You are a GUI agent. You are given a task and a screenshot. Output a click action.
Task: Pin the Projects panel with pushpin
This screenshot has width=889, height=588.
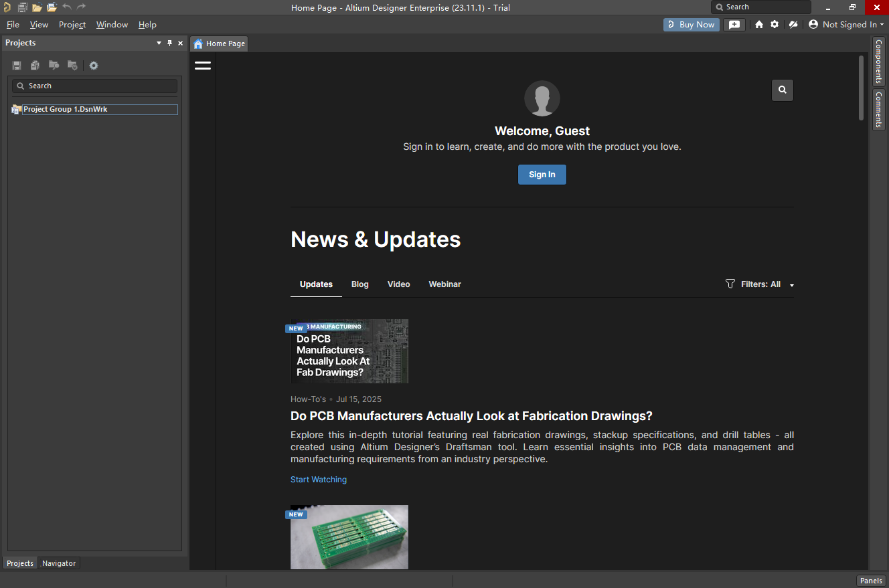click(x=169, y=43)
